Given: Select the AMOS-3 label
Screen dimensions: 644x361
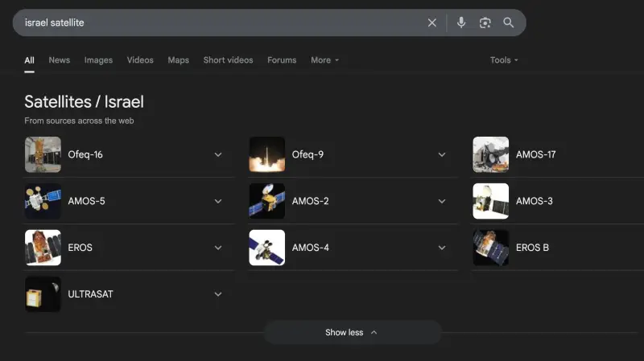Looking at the screenshot, I should tap(534, 201).
